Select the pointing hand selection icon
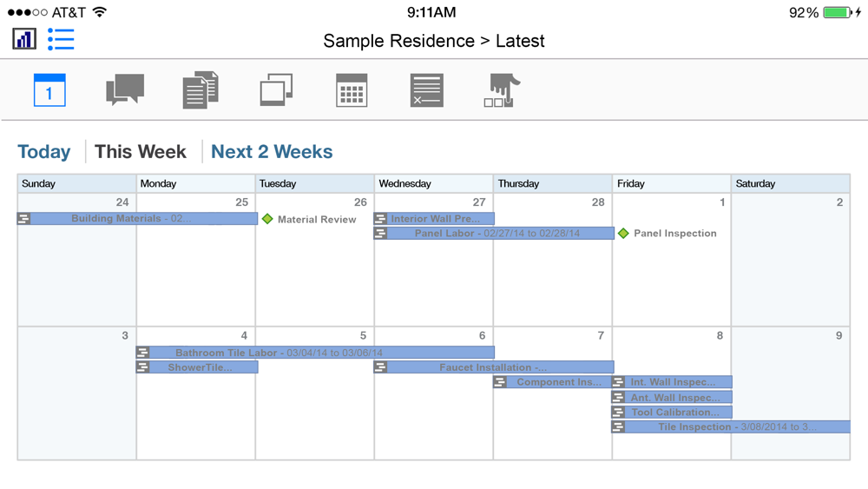Viewport: 868px width, 489px height. tap(502, 89)
